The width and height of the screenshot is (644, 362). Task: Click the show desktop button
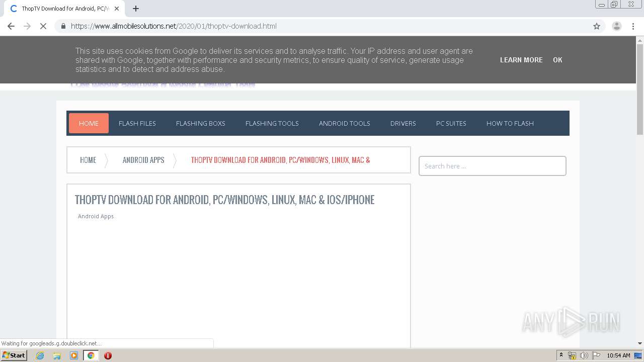(x=638, y=355)
